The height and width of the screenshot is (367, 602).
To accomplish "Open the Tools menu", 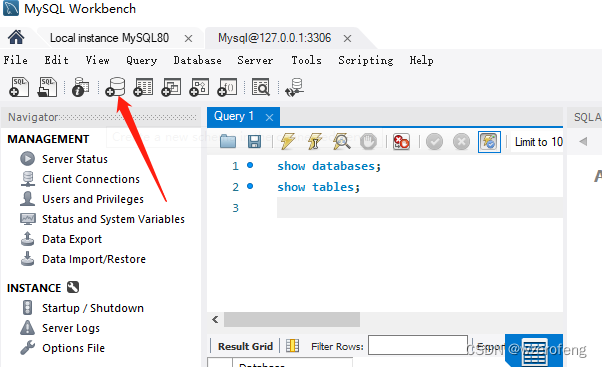I will click(306, 60).
